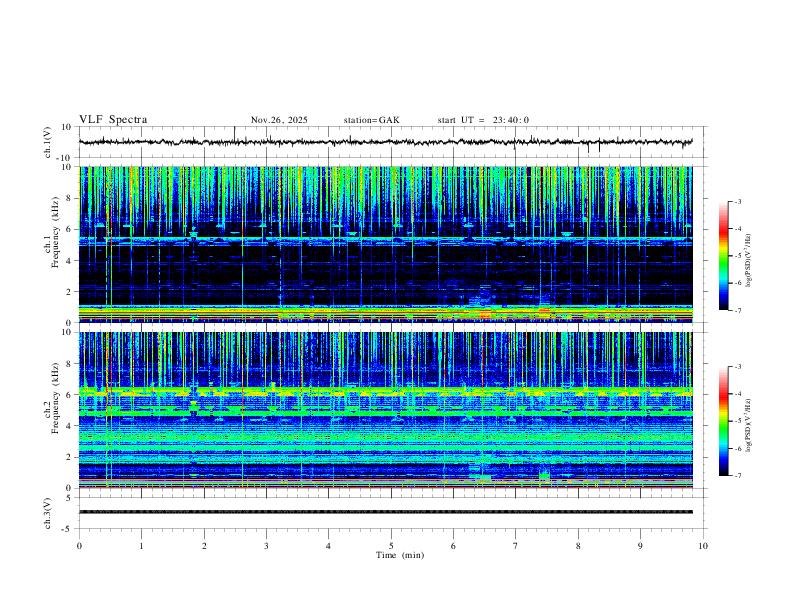792x612 pixels.
Task: Click the time axis tick label "0"
Action: [x=79, y=546]
